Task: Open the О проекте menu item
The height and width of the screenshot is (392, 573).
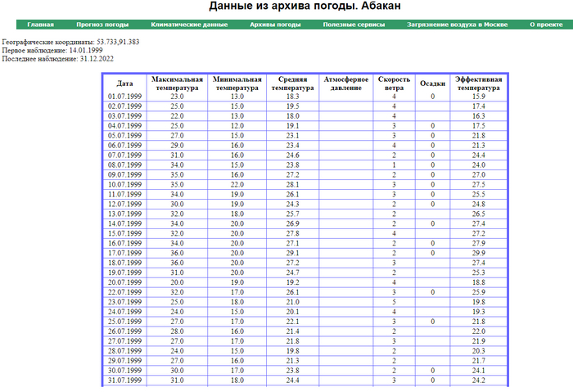Action: tap(546, 25)
